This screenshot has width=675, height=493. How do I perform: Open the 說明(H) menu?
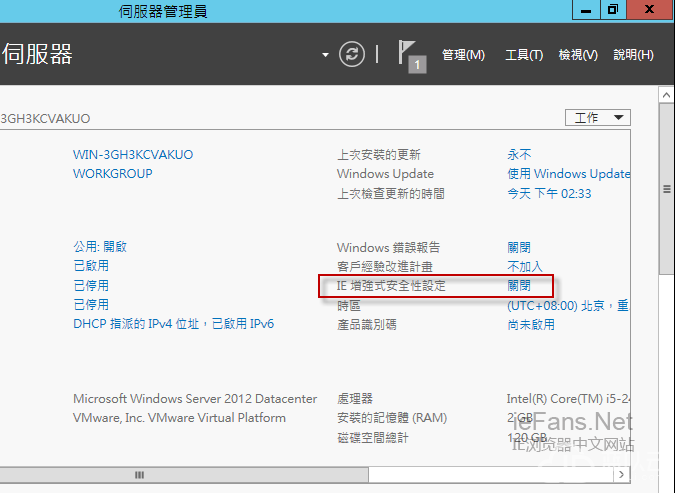[633, 55]
